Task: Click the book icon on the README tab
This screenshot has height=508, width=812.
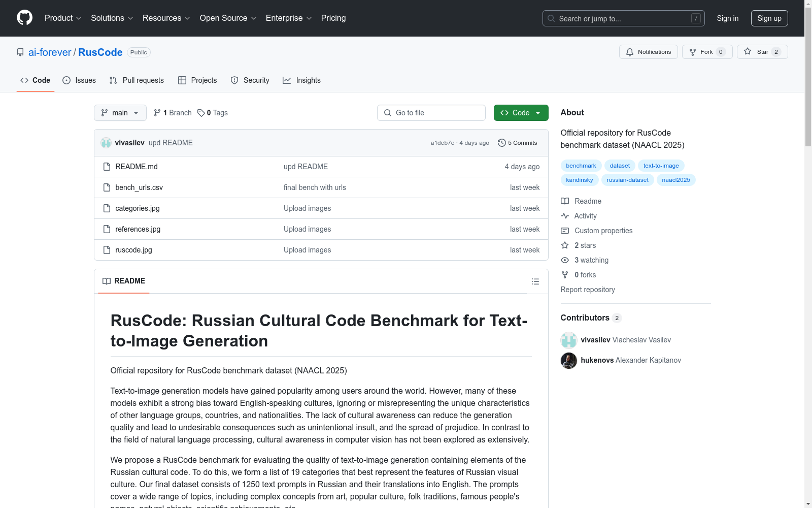Action: 107,281
